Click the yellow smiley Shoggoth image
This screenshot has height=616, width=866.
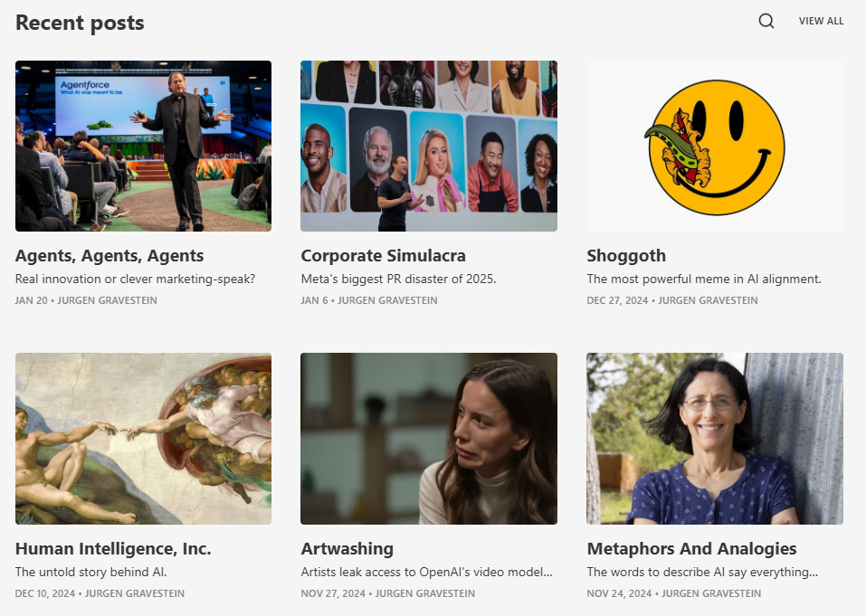[x=715, y=146]
